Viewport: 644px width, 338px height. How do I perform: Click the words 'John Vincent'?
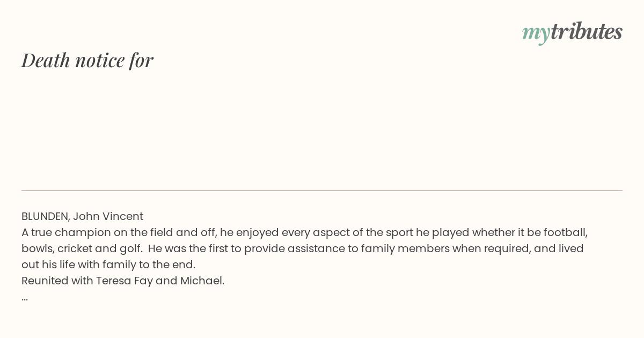click(x=108, y=216)
